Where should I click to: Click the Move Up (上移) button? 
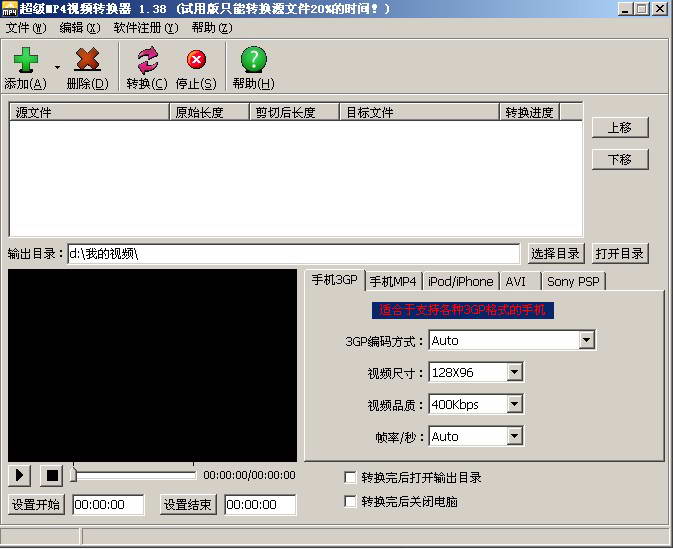(619, 128)
